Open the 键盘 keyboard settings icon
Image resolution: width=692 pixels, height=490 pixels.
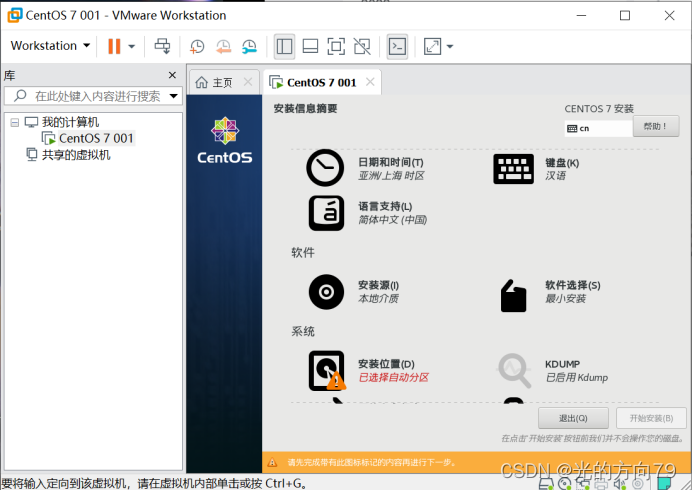tap(513, 169)
